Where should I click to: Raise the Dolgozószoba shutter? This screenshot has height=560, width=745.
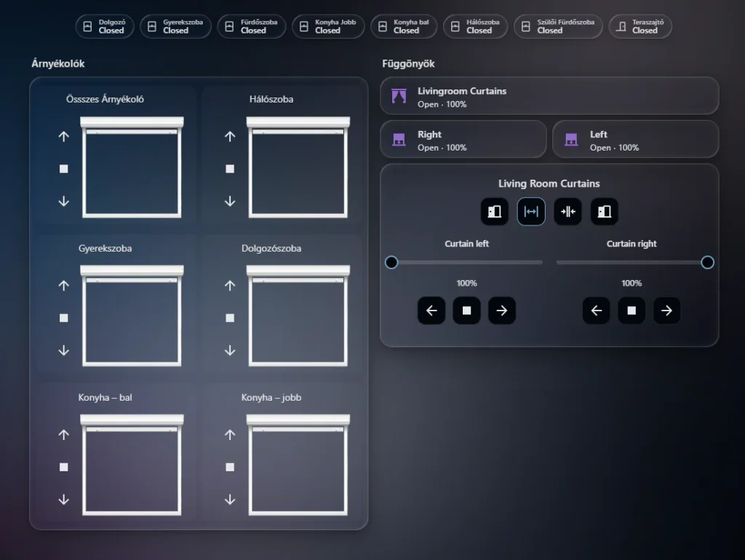point(230,286)
